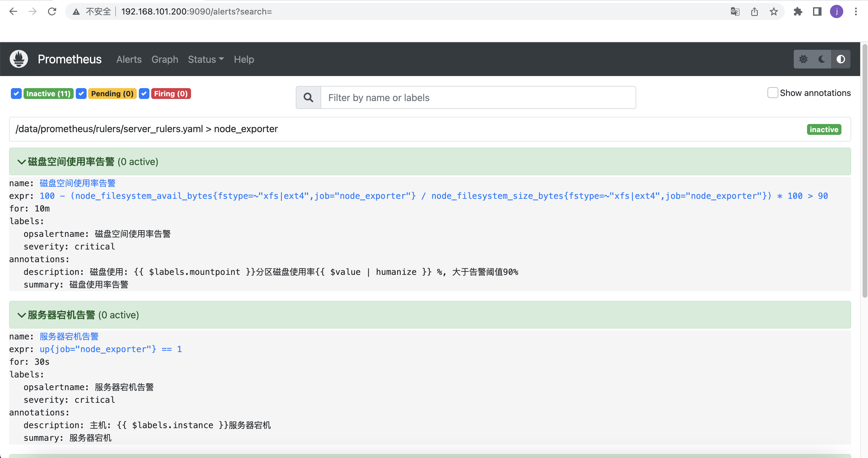Image resolution: width=868 pixels, height=458 pixels.
Task: Click 'summary: 服务器宕机' annotation
Action: point(67,438)
